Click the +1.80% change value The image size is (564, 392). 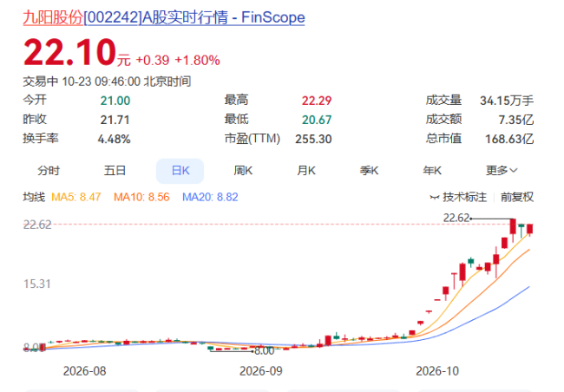[x=198, y=61]
